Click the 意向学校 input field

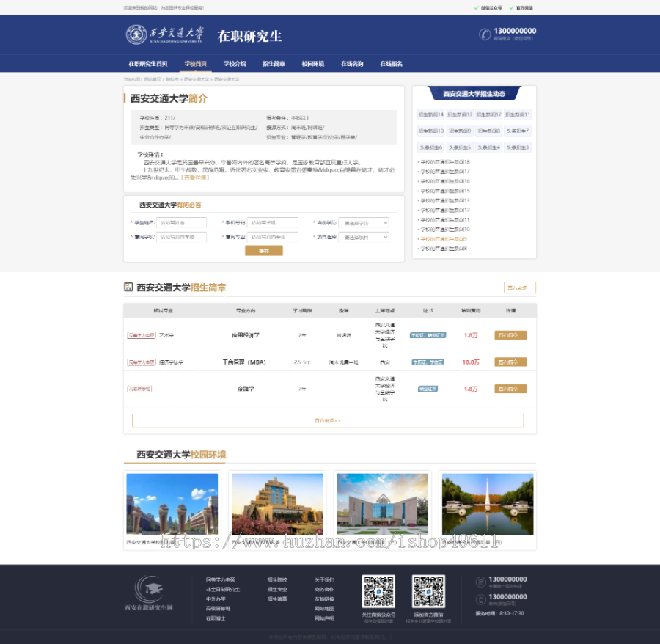click(x=181, y=237)
